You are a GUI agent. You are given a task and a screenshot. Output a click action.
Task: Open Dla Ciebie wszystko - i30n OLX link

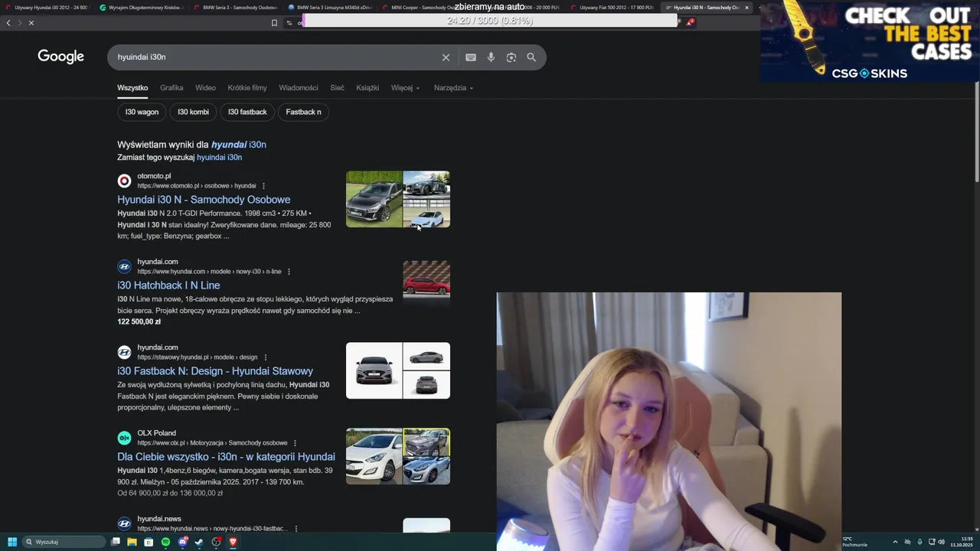226,457
